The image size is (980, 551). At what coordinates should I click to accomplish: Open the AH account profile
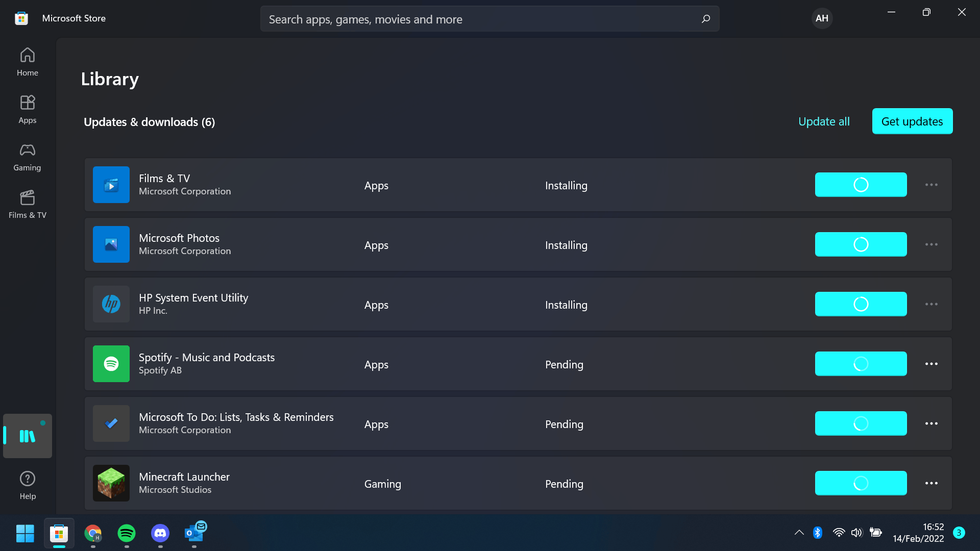click(x=822, y=18)
